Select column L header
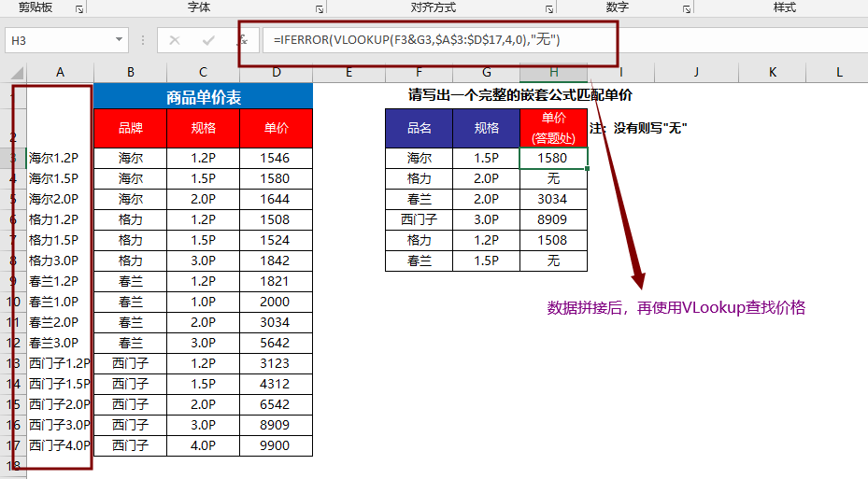 pos(839,73)
